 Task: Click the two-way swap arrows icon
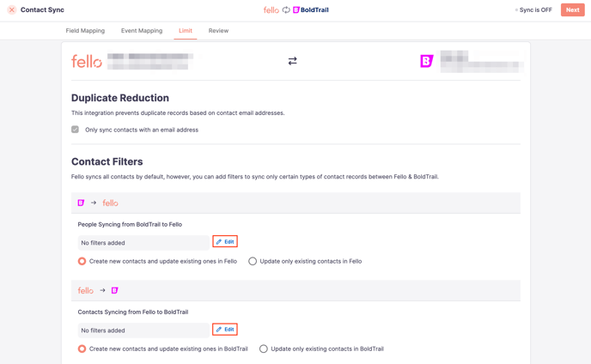click(x=292, y=61)
